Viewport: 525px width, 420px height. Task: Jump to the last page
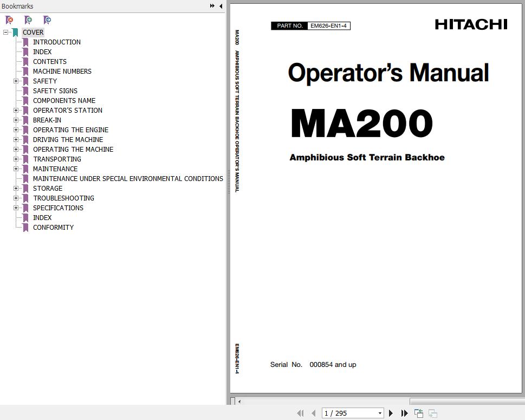click(405, 413)
